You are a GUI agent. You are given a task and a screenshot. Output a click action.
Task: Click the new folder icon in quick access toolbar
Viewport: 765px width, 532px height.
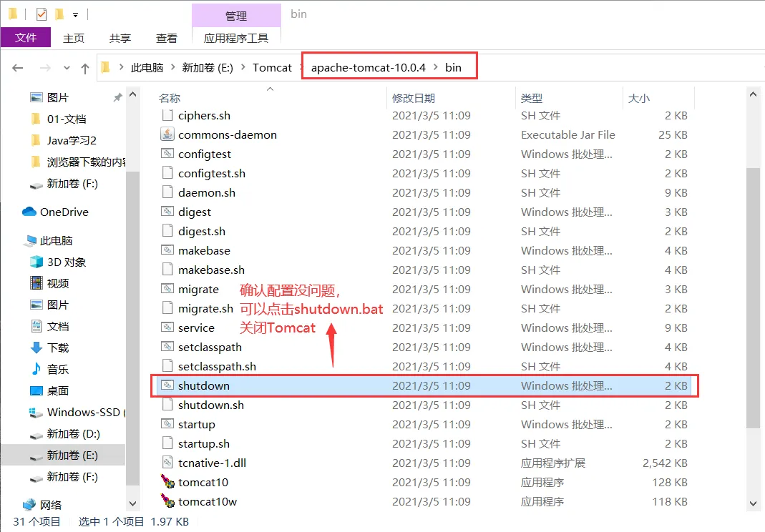pyautogui.click(x=59, y=14)
